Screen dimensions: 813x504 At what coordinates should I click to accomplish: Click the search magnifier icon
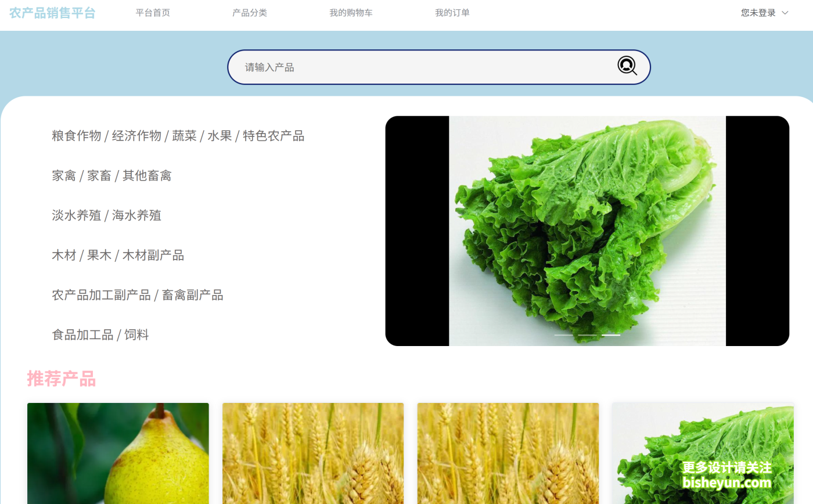point(627,66)
